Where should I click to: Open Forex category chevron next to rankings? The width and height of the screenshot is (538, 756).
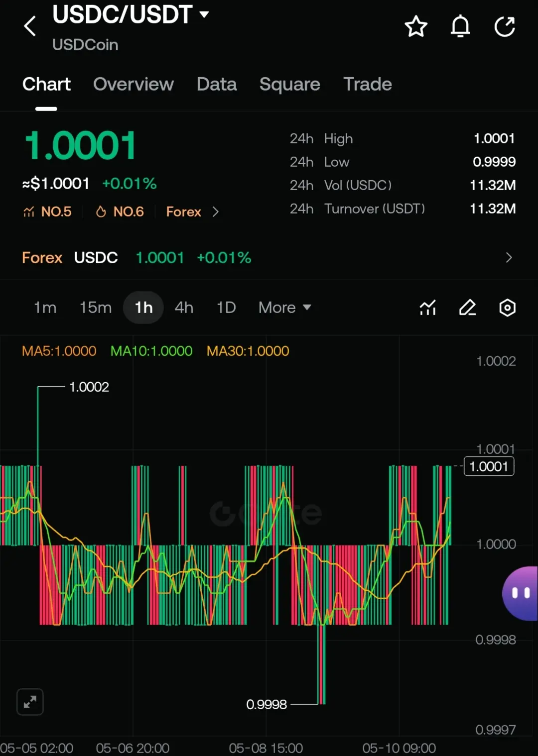215,212
